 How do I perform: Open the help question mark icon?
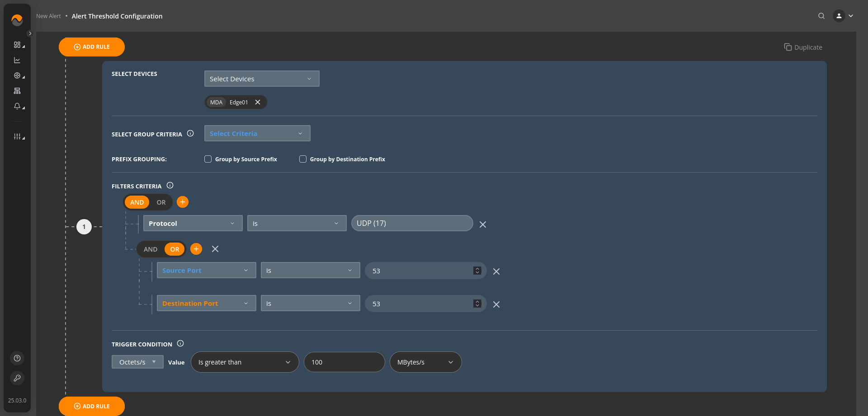pyautogui.click(x=17, y=358)
